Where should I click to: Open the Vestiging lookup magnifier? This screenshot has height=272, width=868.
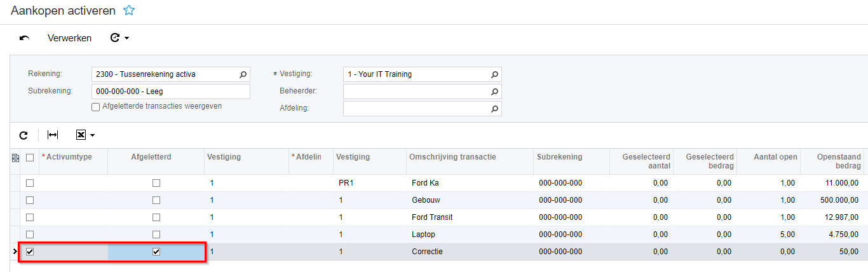coord(494,74)
